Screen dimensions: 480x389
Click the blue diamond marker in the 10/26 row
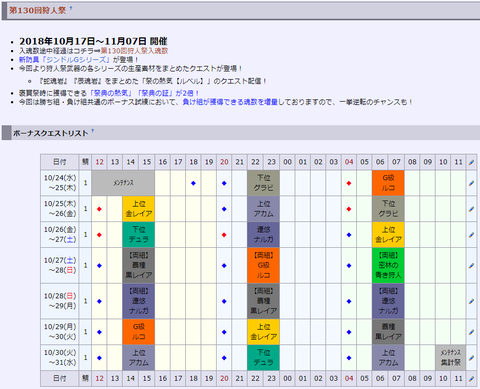(349, 235)
